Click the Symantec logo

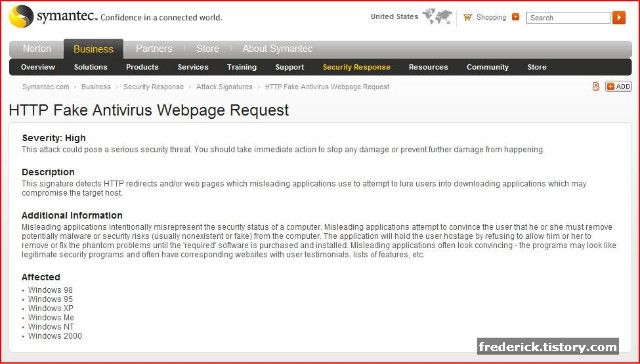[53, 16]
